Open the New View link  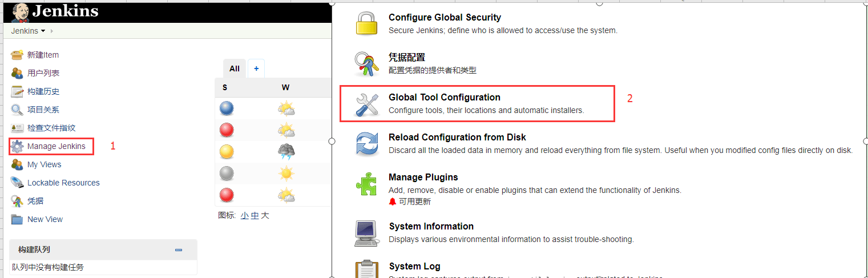pyautogui.click(x=45, y=219)
